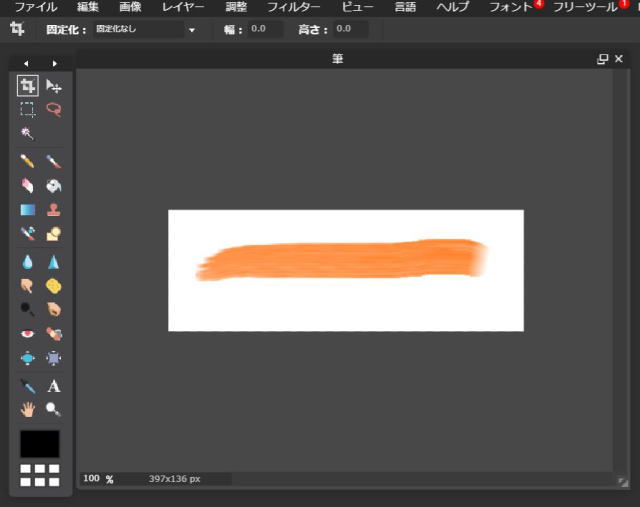Select the Red Eye Reduction tool

(x=28, y=334)
